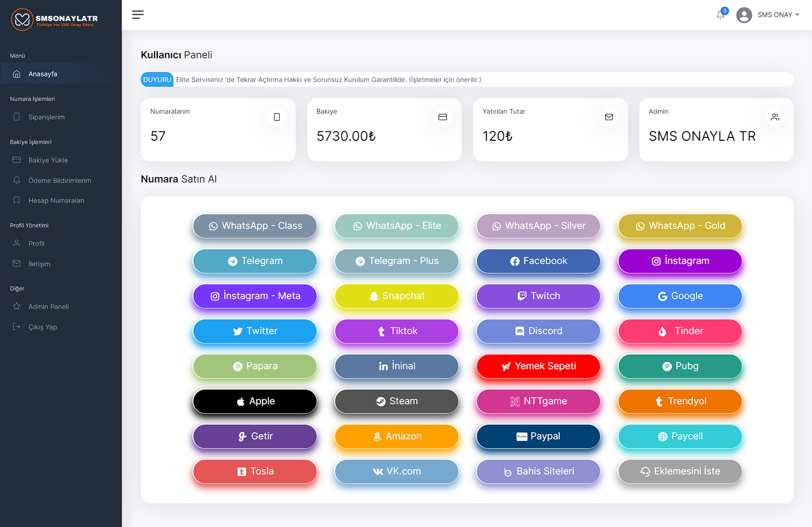Click the DUYURU announcement badge
Screen dimensions: 812x527
coord(157,80)
